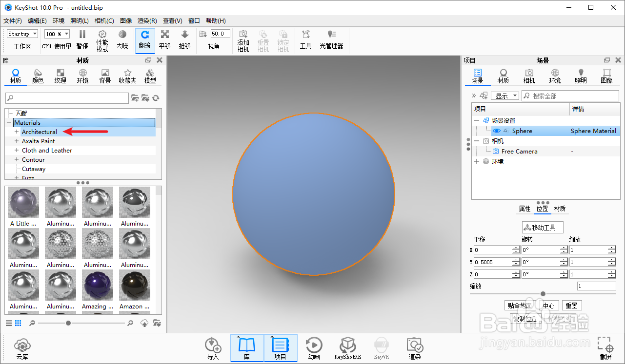This screenshot has width=625, height=364.
Task: Adjust the 缩放 scale slider handle
Action: (x=543, y=294)
